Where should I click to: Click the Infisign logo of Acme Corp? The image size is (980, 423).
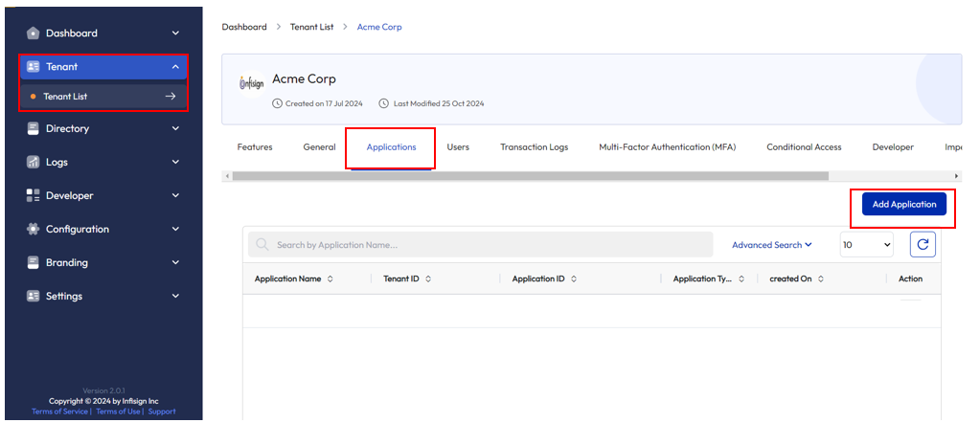click(x=252, y=83)
